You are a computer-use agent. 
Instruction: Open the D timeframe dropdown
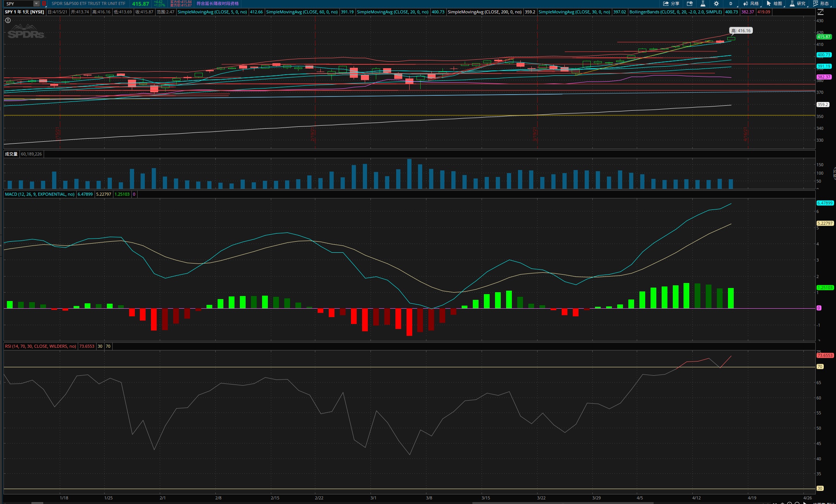coord(731,3)
